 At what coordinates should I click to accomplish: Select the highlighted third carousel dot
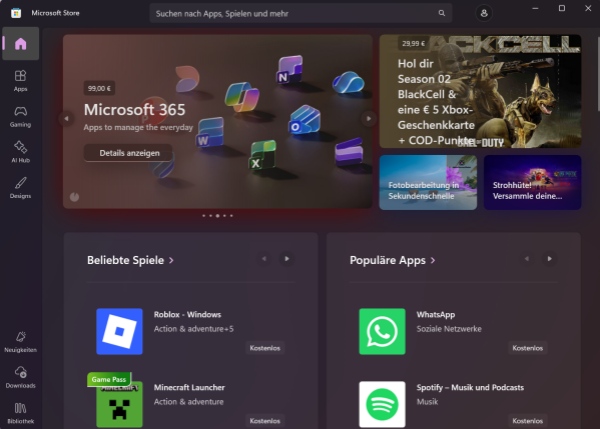pyautogui.click(x=217, y=216)
